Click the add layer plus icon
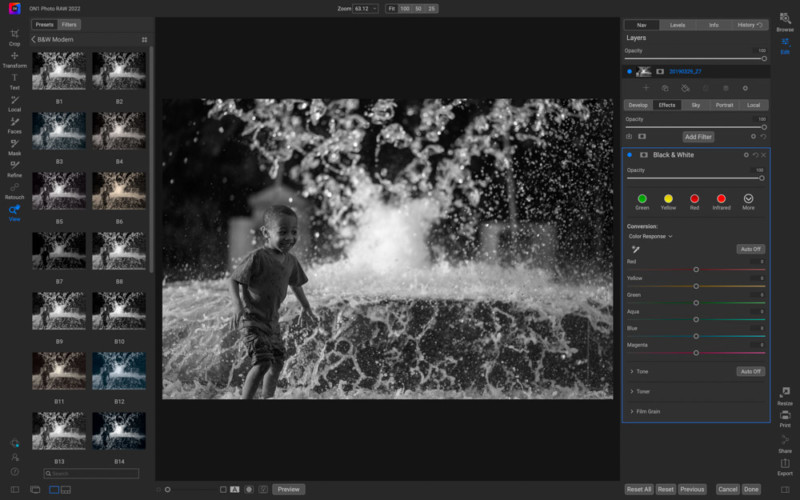The height and width of the screenshot is (500, 800). pyautogui.click(x=646, y=88)
